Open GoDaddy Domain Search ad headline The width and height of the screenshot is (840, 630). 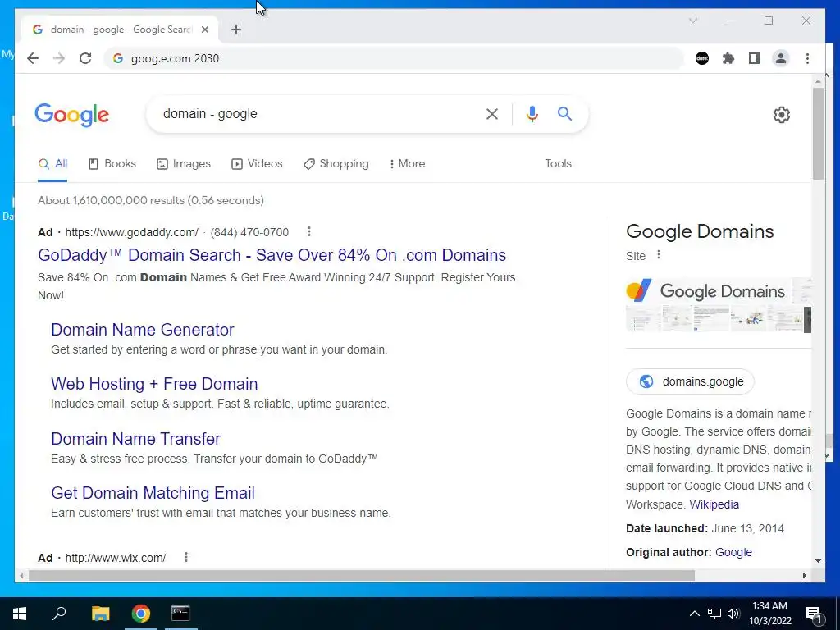[x=272, y=255]
